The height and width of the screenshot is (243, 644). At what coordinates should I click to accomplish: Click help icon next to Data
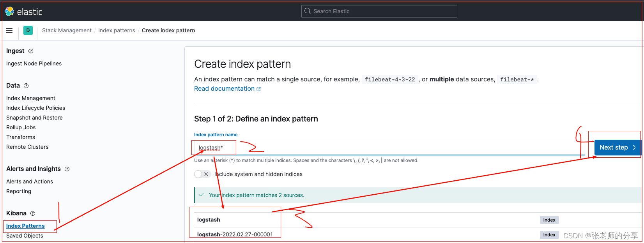(26, 86)
